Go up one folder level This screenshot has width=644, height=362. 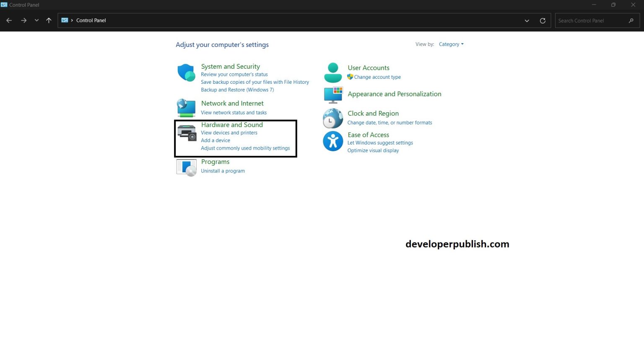pos(49,21)
